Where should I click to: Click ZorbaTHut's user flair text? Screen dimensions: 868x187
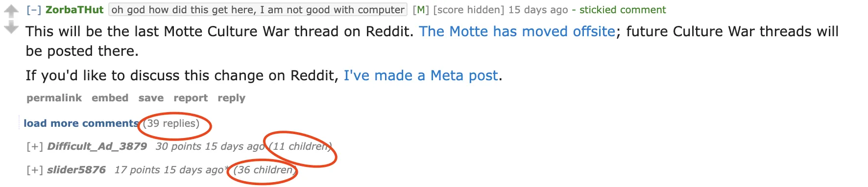(x=258, y=10)
